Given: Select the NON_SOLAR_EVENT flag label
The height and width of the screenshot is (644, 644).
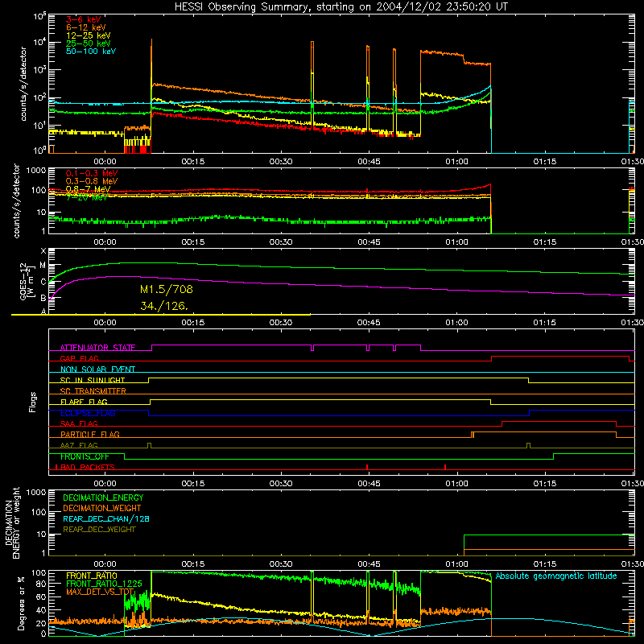Looking at the screenshot, I should pyautogui.click(x=97, y=369).
